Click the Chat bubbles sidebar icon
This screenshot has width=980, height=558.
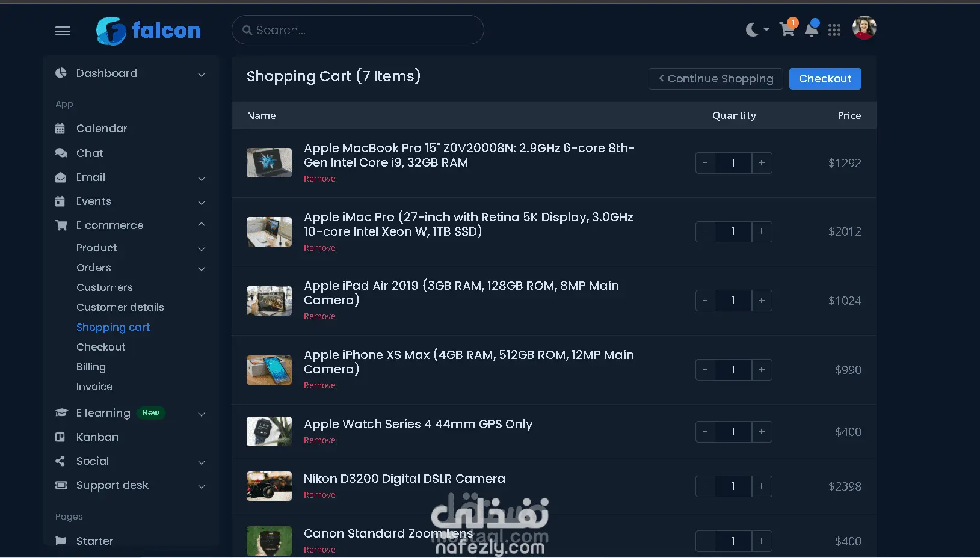click(61, 153)
